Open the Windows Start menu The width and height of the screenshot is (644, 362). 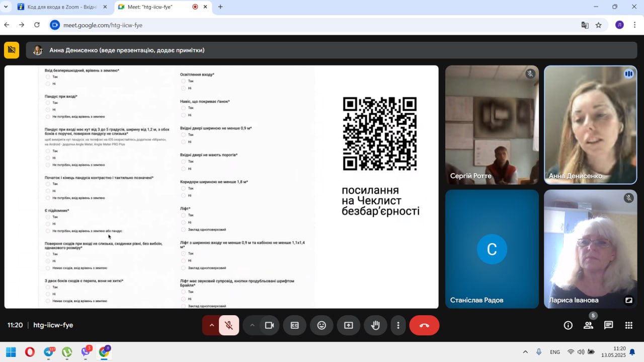click(x=11, y=352)
